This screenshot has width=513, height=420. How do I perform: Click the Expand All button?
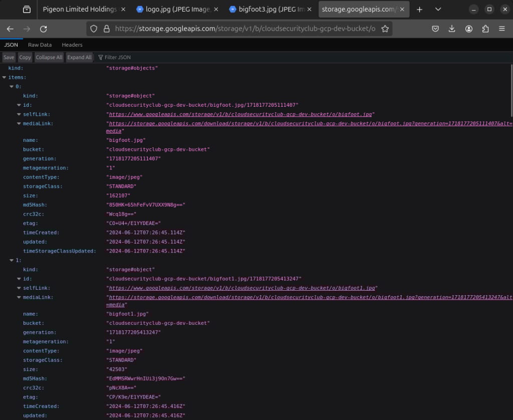(79, 57)
